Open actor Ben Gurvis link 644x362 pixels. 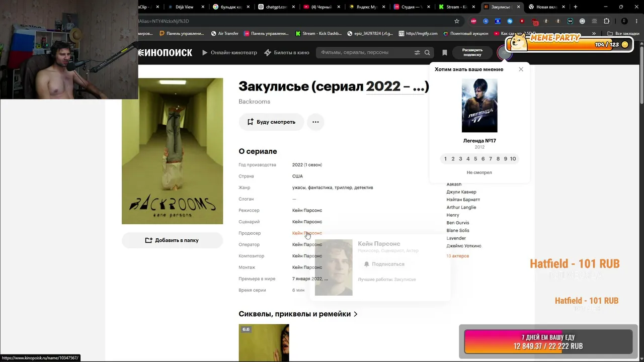coord(458,223)
